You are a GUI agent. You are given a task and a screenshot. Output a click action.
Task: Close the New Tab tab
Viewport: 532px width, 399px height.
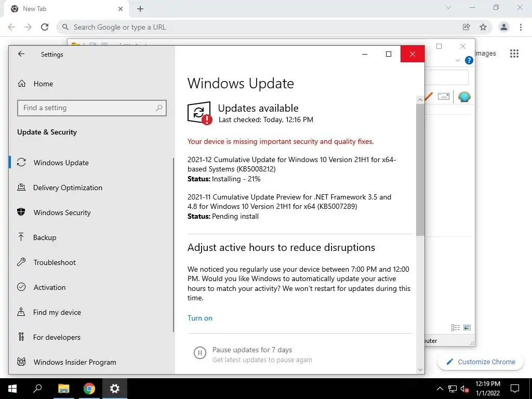(x=121, y=9)
